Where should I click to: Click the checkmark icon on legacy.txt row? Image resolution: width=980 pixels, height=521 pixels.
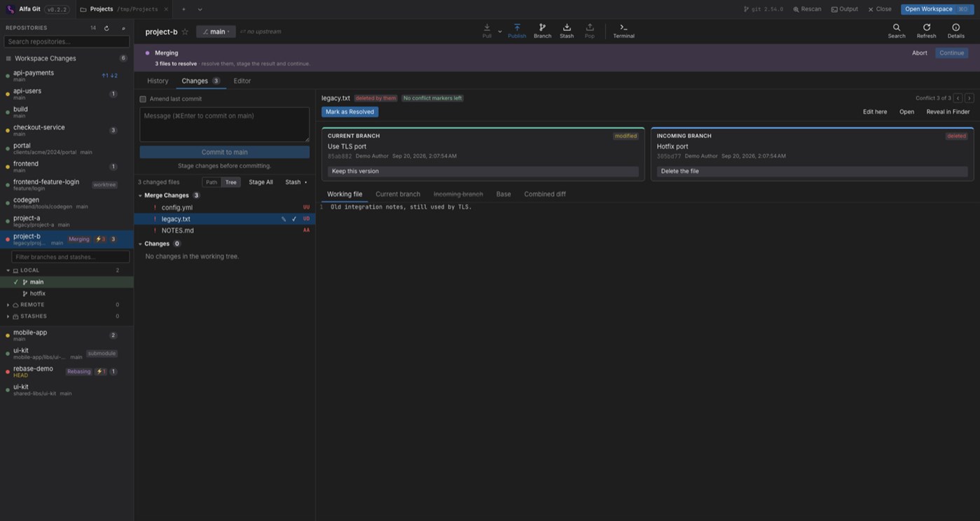coord(294,219)
